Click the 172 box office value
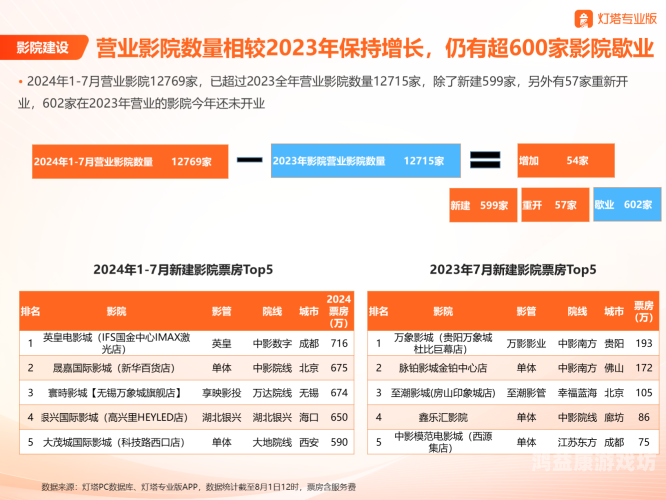 click(643, 368)
